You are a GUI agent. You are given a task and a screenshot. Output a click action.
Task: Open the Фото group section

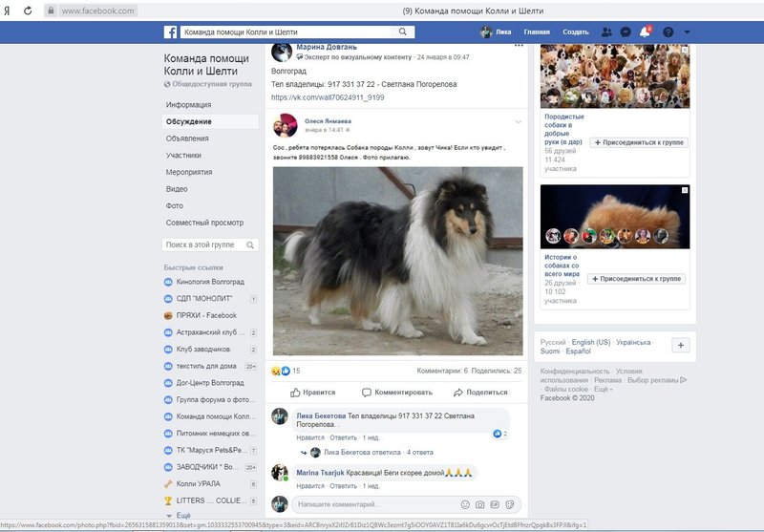[175, 205]
